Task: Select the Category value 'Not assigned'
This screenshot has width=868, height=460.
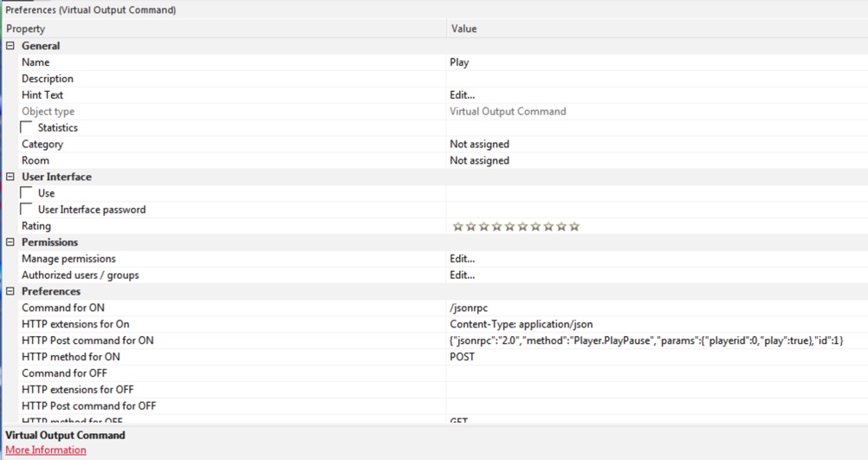Action: click(479, 145)
